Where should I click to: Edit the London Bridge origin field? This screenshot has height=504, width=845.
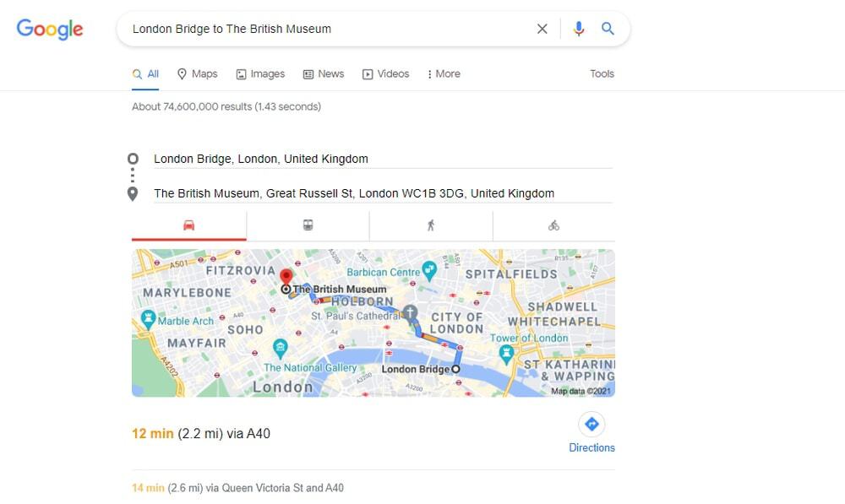[383, 159]
